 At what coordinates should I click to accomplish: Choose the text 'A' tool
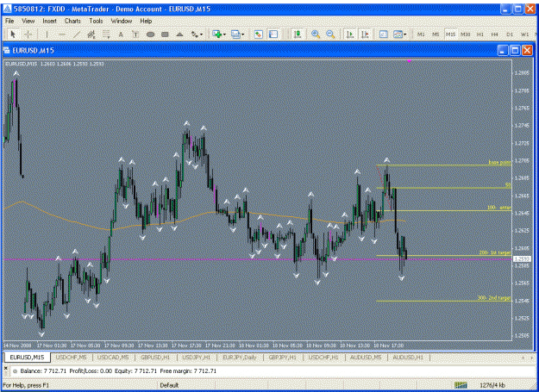pyautogui.click(x=121, y=34)
